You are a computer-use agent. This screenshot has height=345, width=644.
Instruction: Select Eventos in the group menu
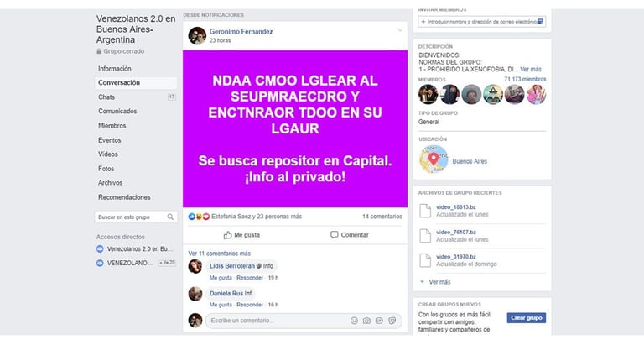coord(110,140)
